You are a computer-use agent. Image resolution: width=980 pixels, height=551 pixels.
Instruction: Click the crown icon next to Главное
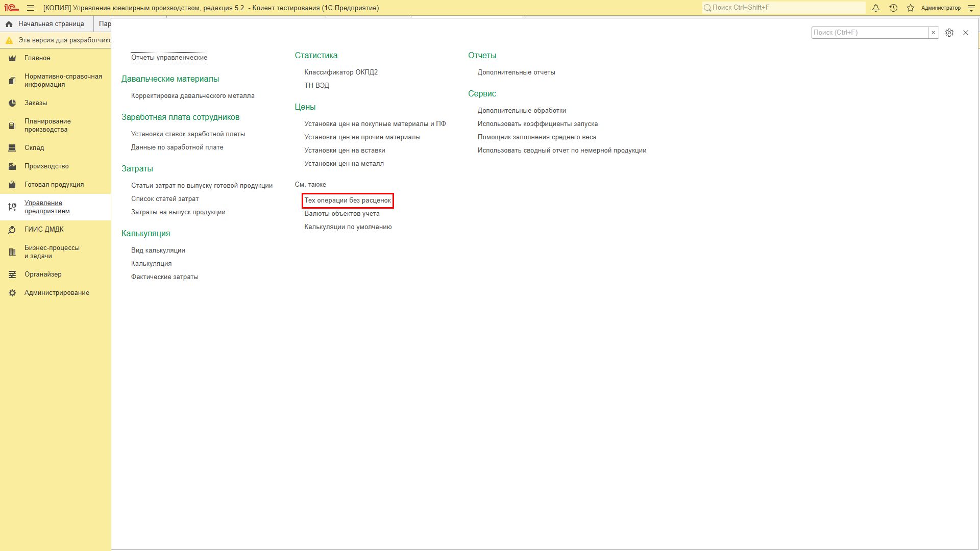click(x=12, y=58)
